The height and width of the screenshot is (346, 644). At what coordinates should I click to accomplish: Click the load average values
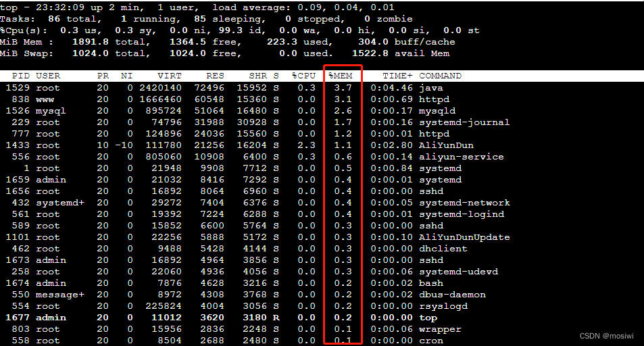(346, 7)
